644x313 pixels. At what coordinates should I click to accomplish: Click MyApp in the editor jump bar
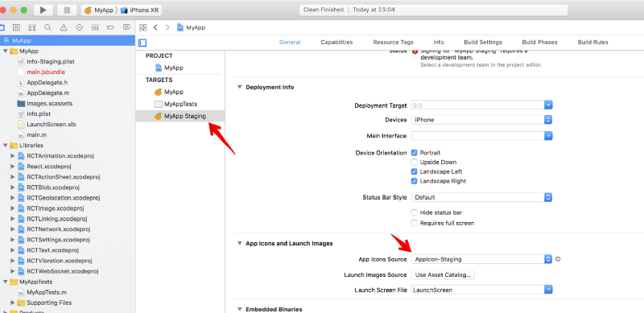[192, 27]
